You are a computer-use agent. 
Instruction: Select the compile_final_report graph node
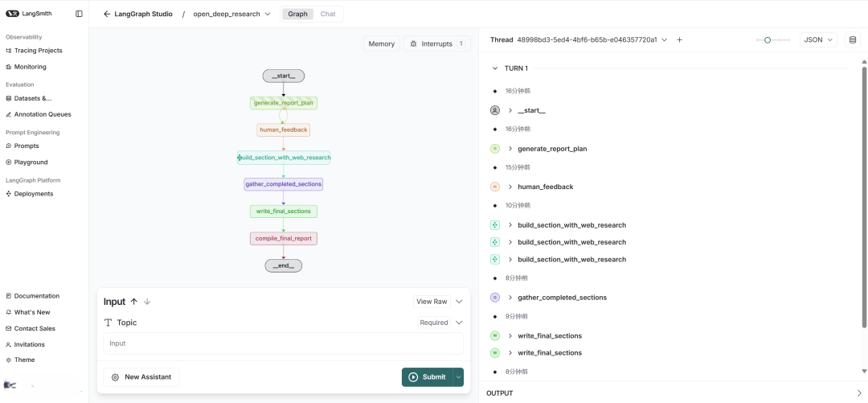(x=284, y=238)
